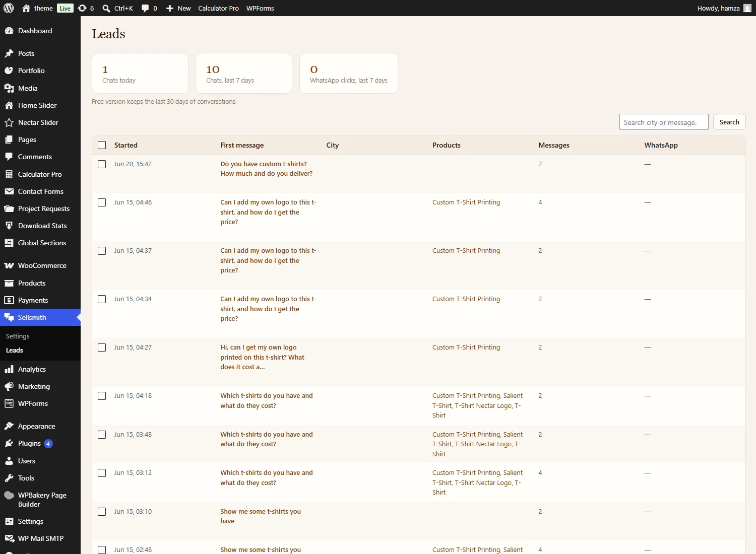
Task: Click the Project Requests folder icon
Action: [x=9, y=209]
